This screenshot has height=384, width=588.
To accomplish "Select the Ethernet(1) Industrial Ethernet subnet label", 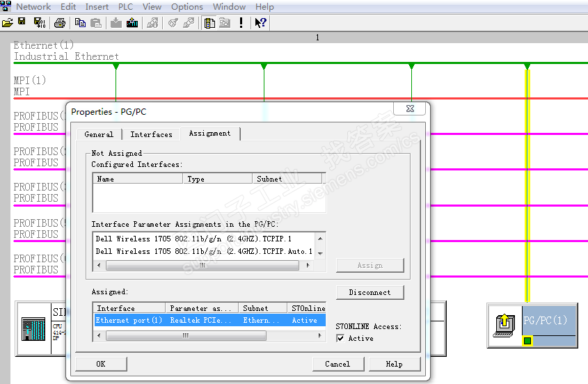I will coord(66,51).
